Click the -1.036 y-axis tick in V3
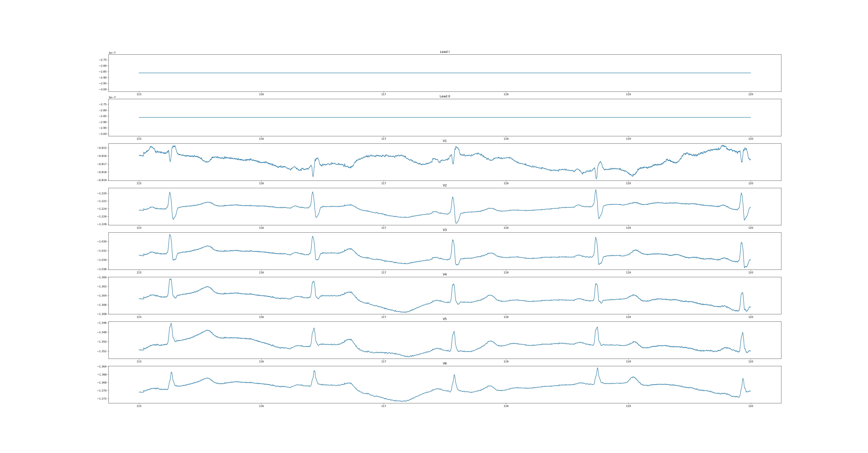 [102, 269]
